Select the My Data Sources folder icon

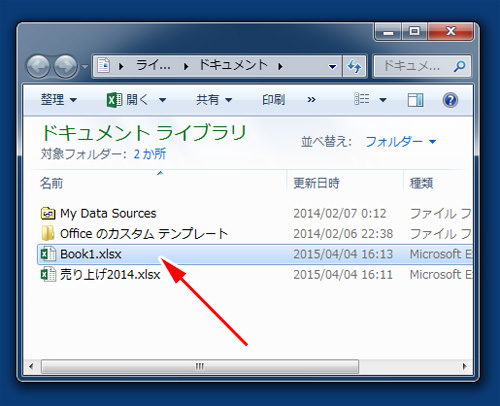click(48, 213)
